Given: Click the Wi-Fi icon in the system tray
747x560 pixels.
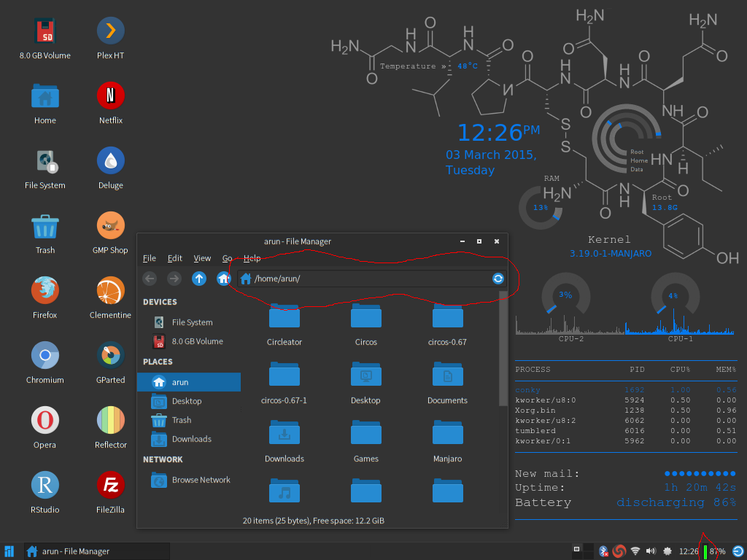Looking at the screenshot, I should (635, 551).
